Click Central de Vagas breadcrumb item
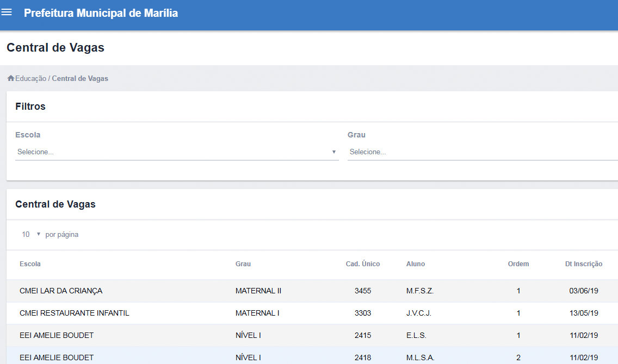The width and height of the screenshot is (618, 364). (x=80, y=79)
